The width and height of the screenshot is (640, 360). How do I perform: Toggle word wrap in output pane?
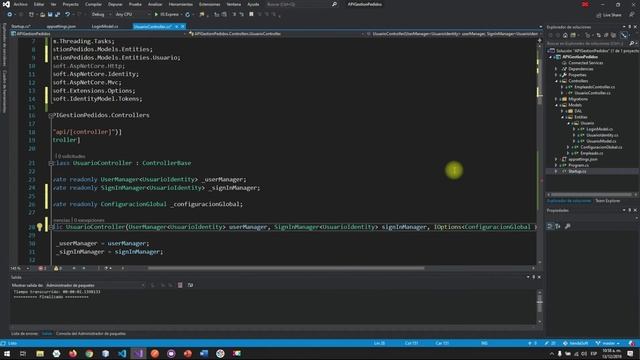[x=190, y=285]
